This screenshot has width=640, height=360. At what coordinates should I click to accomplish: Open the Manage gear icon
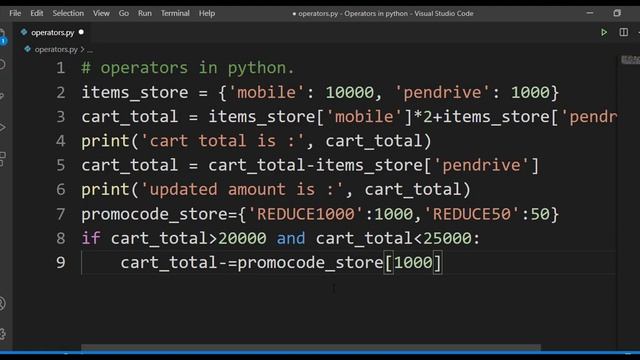click(x=2, y=333)
